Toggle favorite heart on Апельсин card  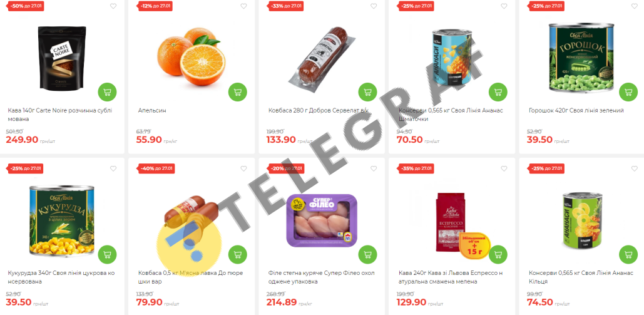[243, 6]
